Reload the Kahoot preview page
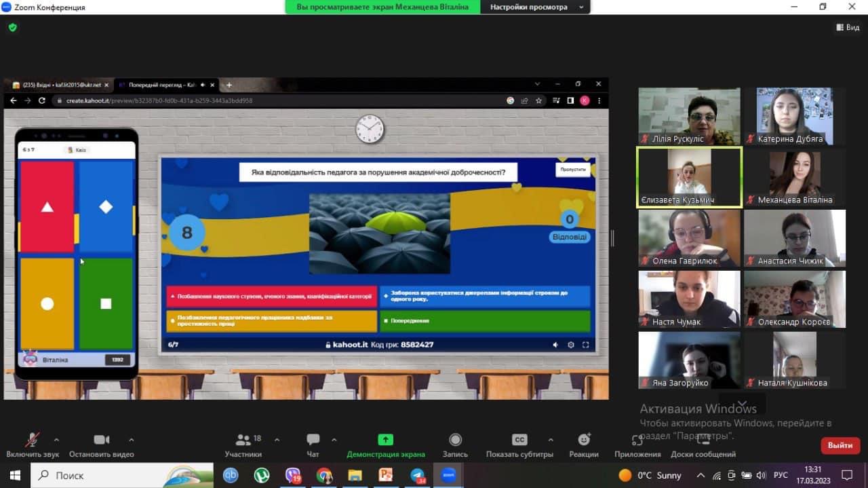Viewport: 868px width, 488px height. coord(42,100)
